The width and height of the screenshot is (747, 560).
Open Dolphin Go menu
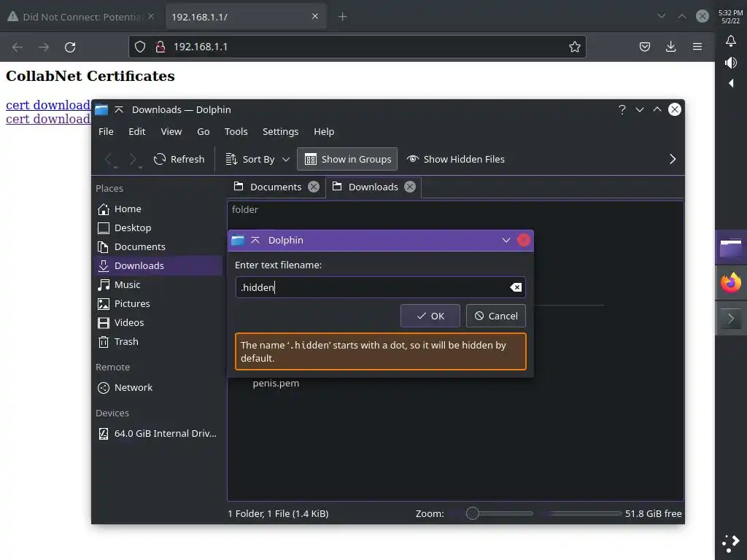click(x=204, y=131)
